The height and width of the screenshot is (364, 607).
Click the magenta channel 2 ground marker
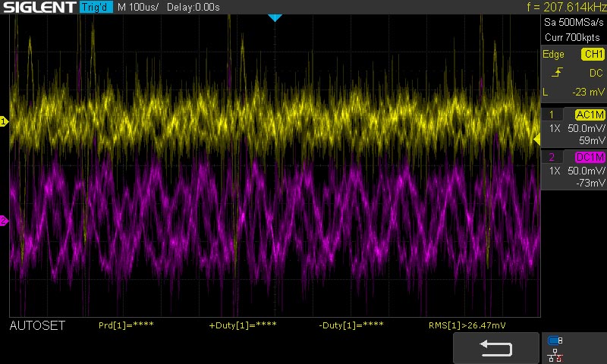click(4, 221)
